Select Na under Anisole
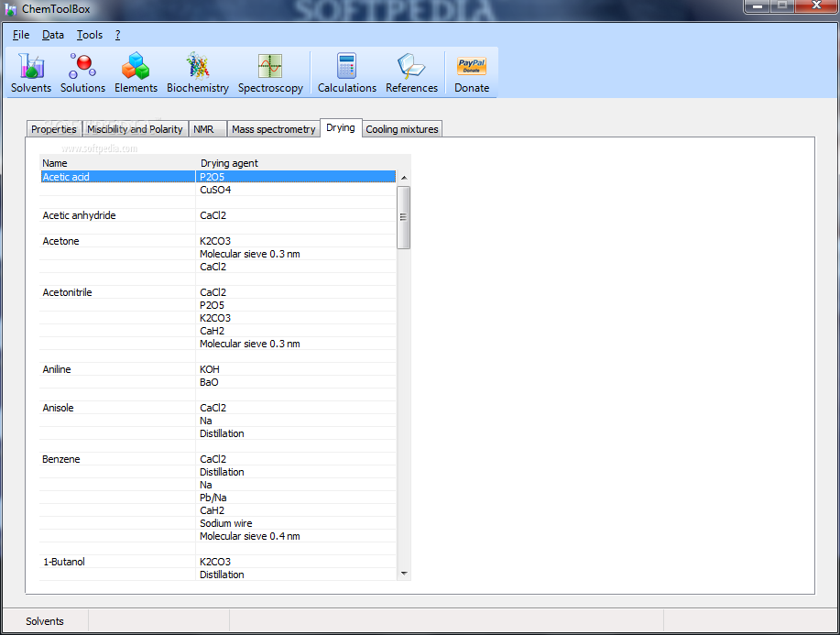The image size is (840, 635). point(206,422)
